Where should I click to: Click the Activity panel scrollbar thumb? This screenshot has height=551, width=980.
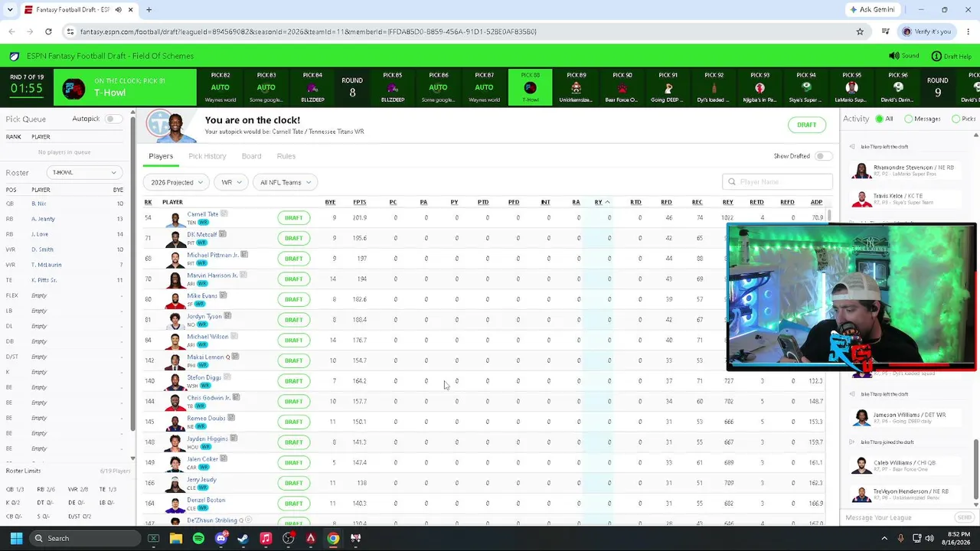tap(976, 470)
